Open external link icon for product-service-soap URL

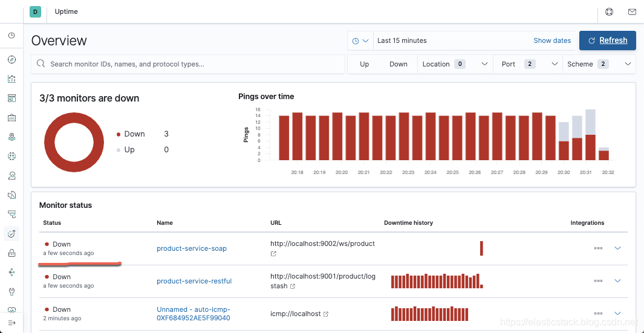click(x=273, y=254)
